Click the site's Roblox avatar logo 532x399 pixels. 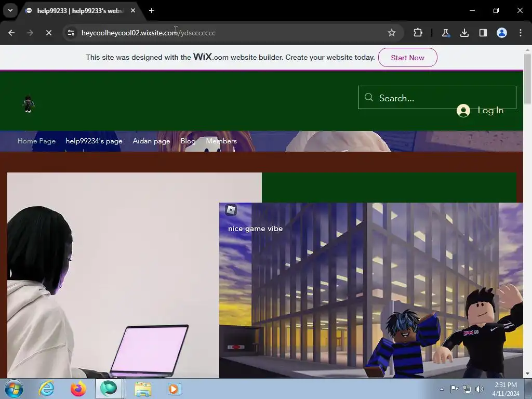point(29,104)
